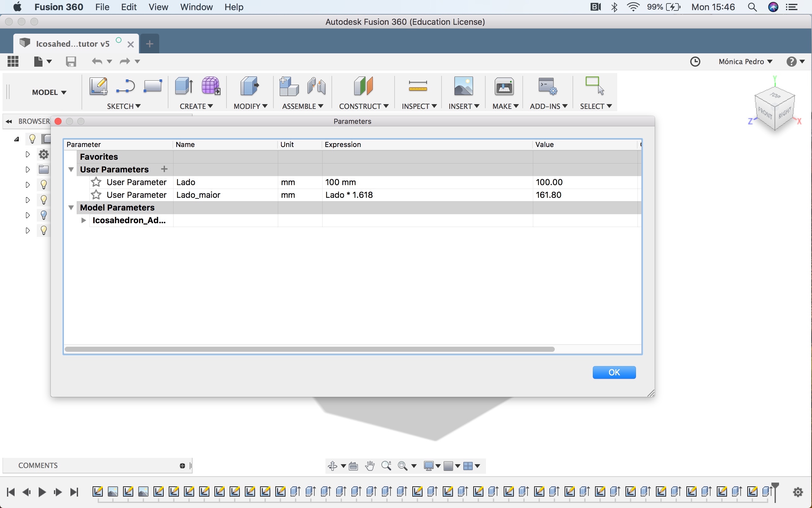812x508 pixels.
Task: Open the MODEL workspace dropdown
Action: pos(49,92)
